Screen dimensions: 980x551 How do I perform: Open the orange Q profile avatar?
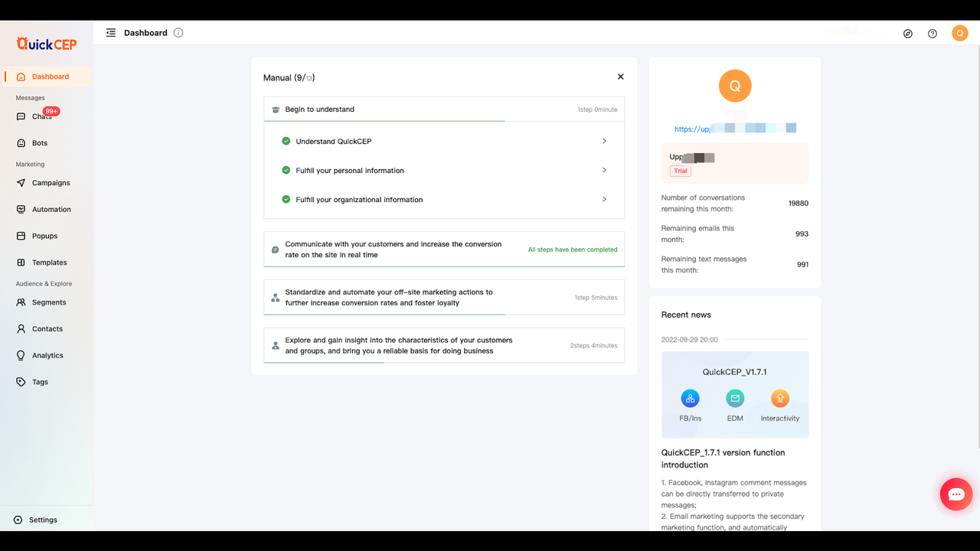click(x=960, y=33)
